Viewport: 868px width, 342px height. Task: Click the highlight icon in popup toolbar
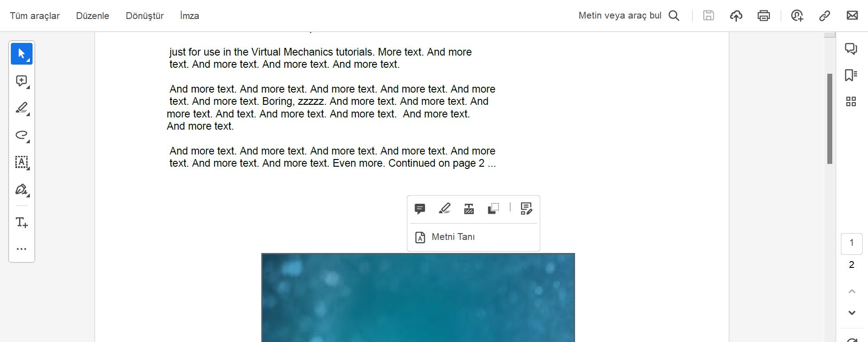[x=444, y=208]
